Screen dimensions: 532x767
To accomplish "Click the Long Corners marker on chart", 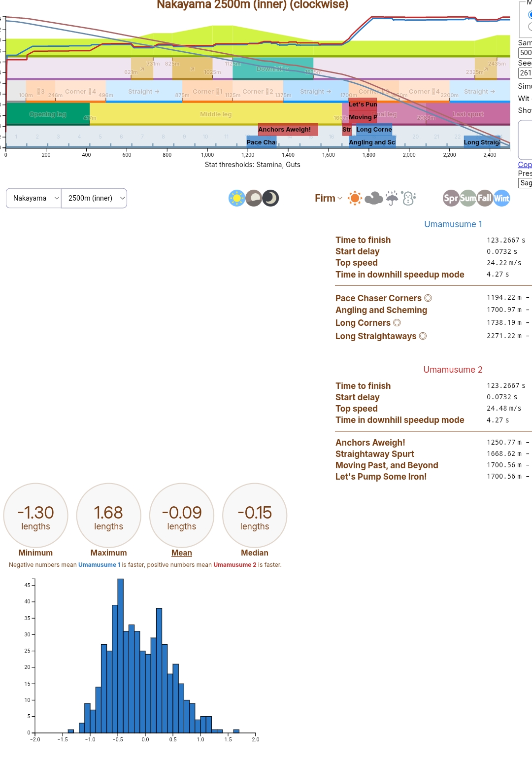I will [374, 130].
